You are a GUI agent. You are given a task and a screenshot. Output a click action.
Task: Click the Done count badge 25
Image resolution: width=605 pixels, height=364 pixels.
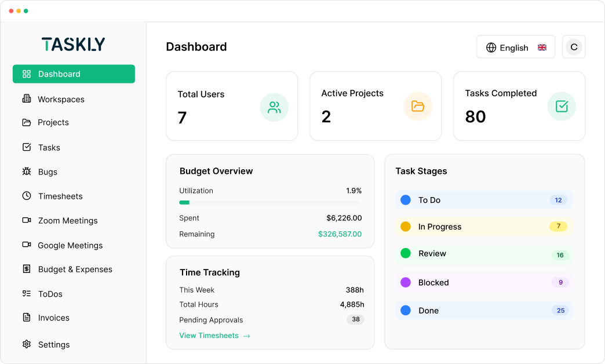tap(560, 310)
